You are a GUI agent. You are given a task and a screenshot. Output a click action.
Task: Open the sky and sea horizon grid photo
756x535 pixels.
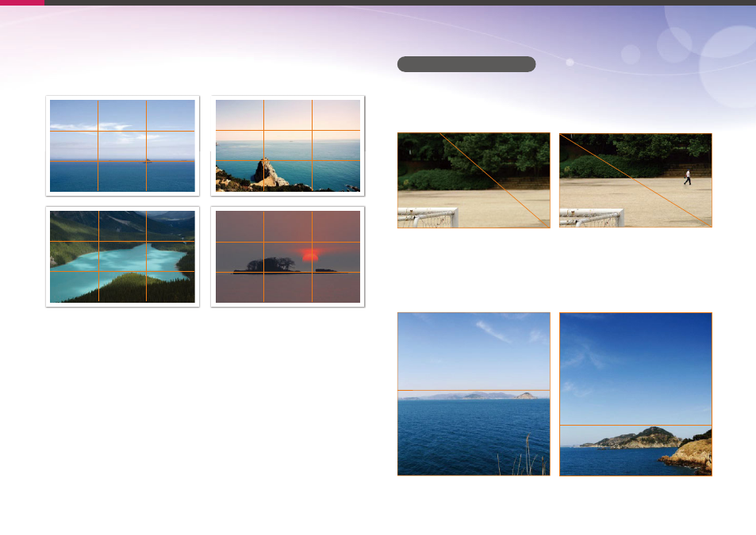point(122,146)
